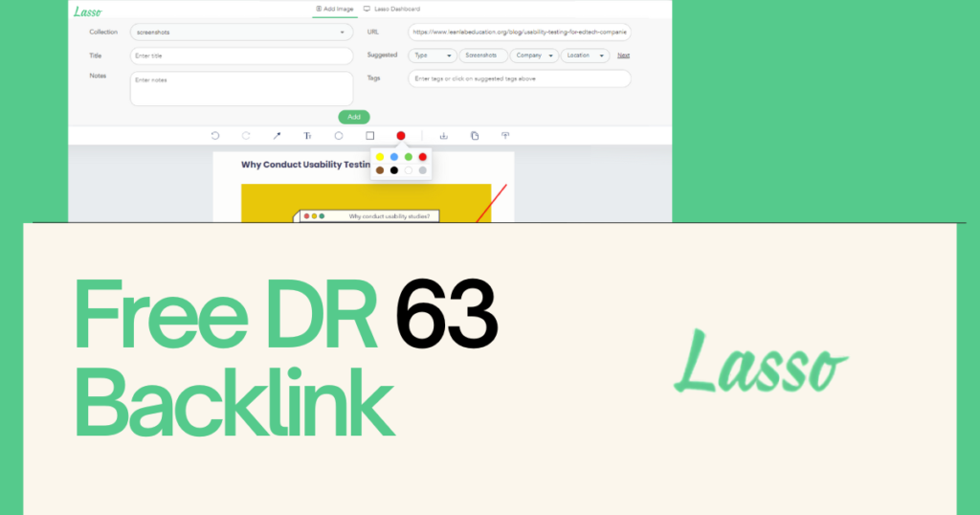
Task: Click the 'Why Conduct Usability Testing' heading
Action: pyautogui.click(x=305, y=165)
